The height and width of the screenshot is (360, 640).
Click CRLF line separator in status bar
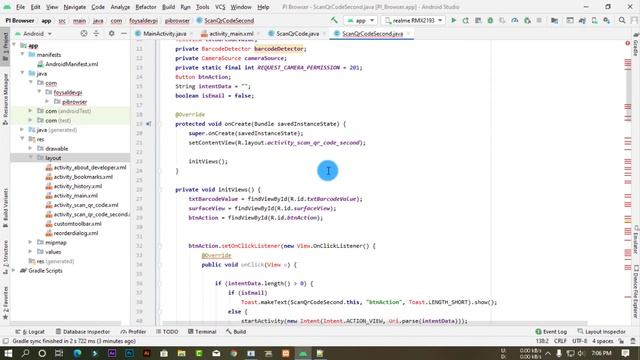point(560,341)
